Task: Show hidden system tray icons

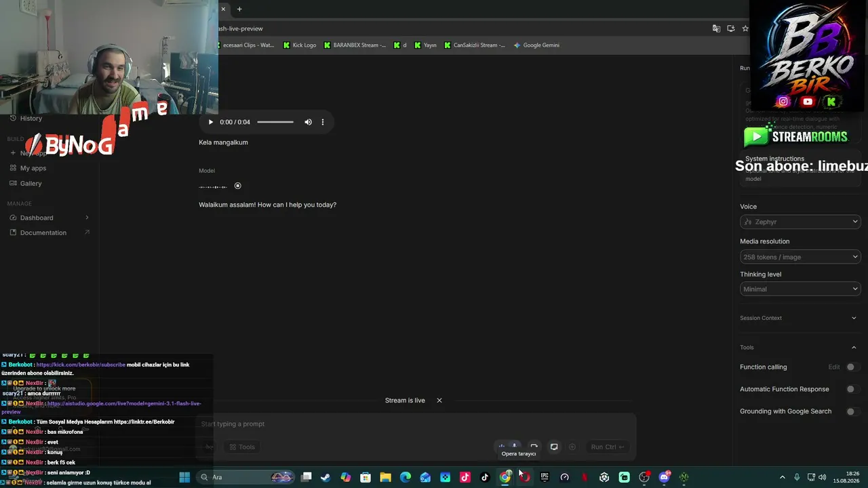Action: pyautogui.click(x=782, y=477)
